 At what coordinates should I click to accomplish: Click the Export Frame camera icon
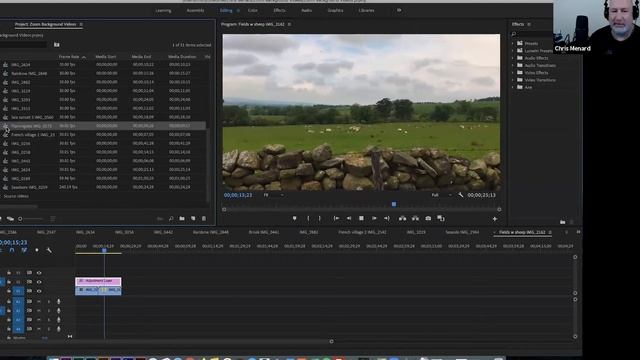click(428, 218)
